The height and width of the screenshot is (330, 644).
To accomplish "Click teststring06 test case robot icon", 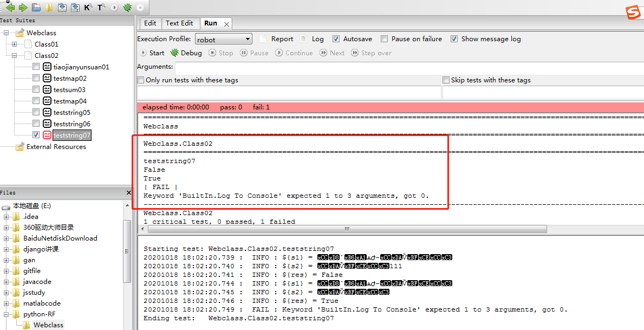I will (47, 124).
